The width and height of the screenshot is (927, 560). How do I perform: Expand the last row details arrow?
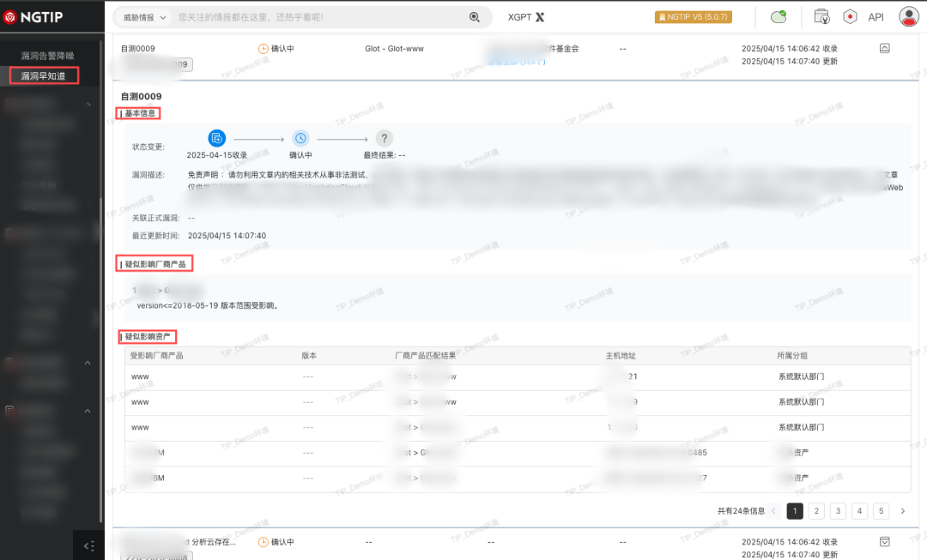pyautogui.click(x=885, y=541)
